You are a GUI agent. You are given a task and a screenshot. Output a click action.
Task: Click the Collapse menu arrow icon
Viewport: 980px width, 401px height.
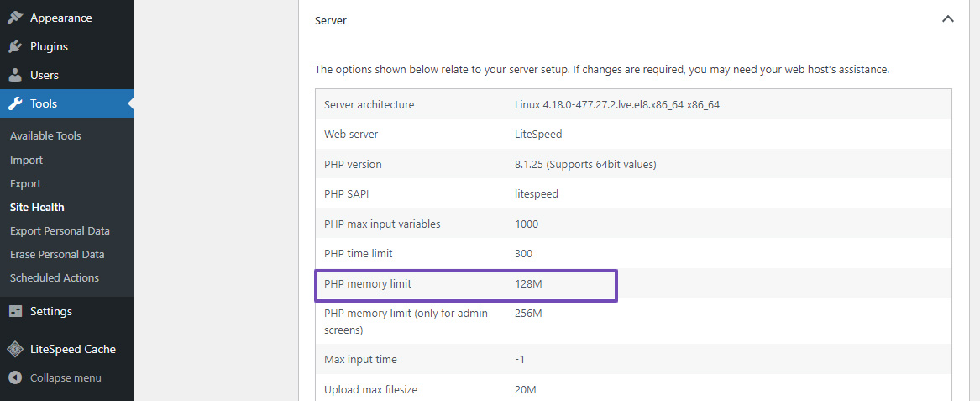(x=15, y=377)
